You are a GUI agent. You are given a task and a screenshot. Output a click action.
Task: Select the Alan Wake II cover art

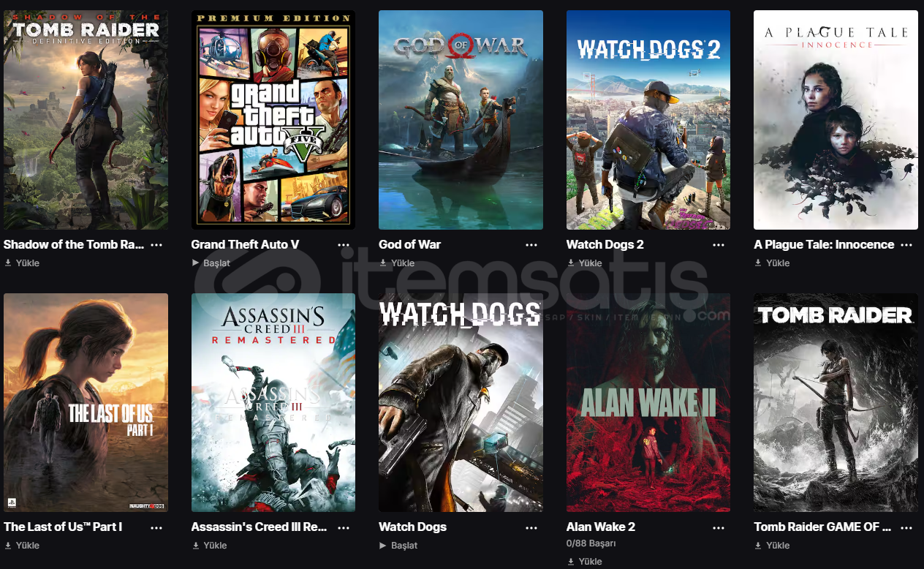pyautogui.click(x=648, y=403)
